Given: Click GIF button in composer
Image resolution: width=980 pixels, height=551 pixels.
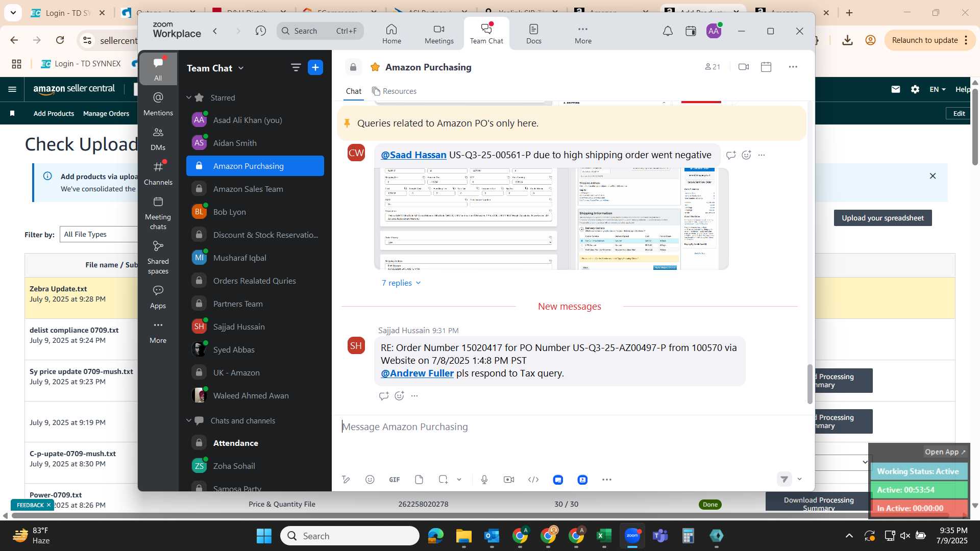Looking at the screenshot, I should point(395,480).
